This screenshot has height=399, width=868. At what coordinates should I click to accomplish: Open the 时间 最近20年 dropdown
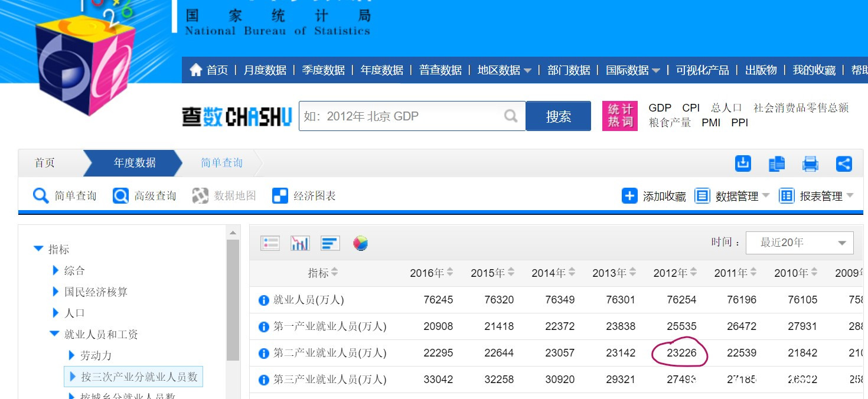(799, 243)
